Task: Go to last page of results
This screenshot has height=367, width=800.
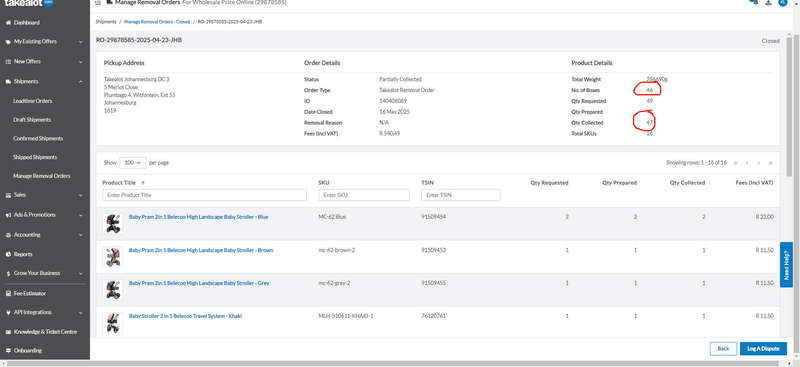Action: coord(770,163)
